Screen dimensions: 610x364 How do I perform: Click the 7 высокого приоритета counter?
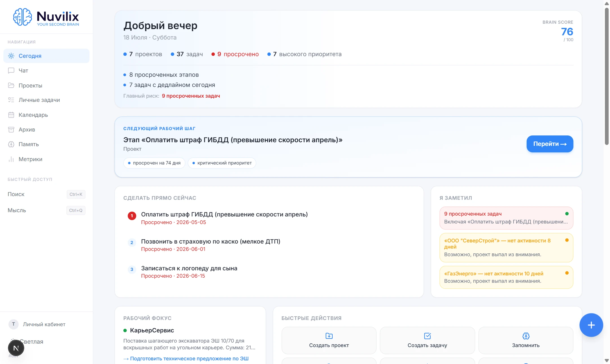pyautogui.click(x=304, y=54)
